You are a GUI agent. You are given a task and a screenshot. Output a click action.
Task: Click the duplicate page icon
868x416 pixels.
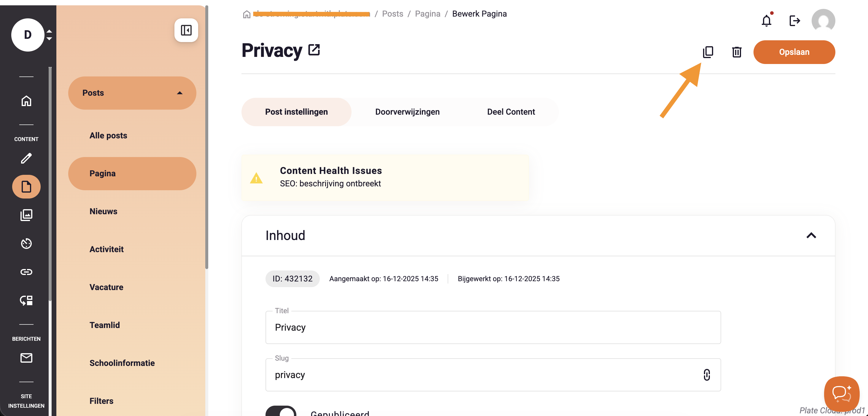point(708,52)
